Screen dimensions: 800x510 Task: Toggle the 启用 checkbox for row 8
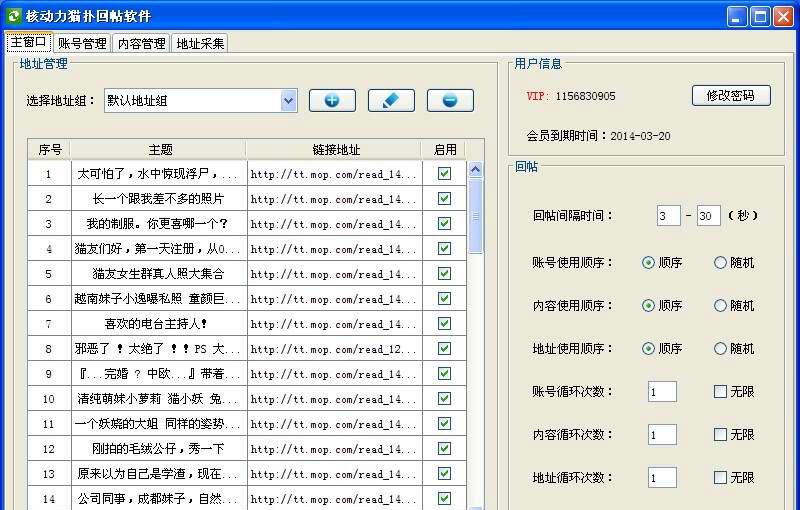(444, 349)
